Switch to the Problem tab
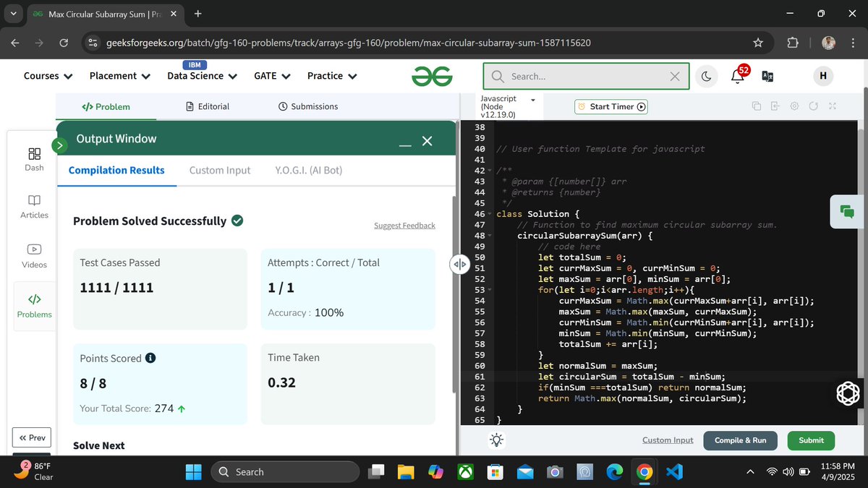 (106, 106)
